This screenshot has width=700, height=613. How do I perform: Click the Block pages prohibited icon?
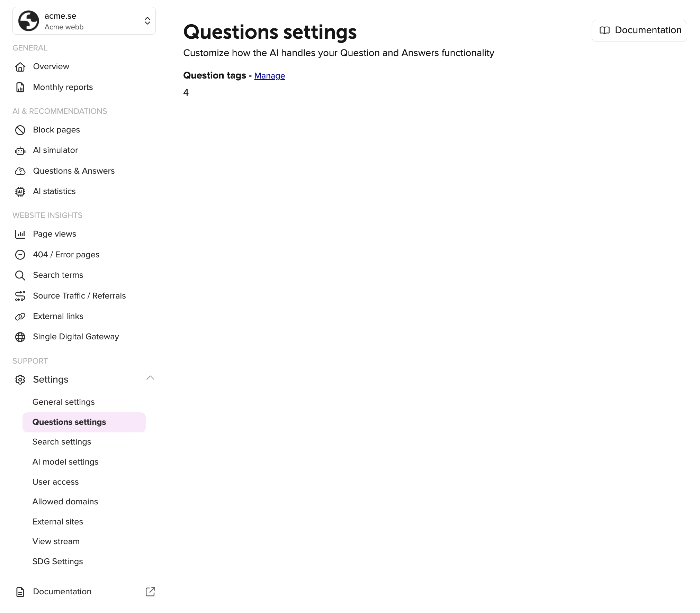point(20,130)
